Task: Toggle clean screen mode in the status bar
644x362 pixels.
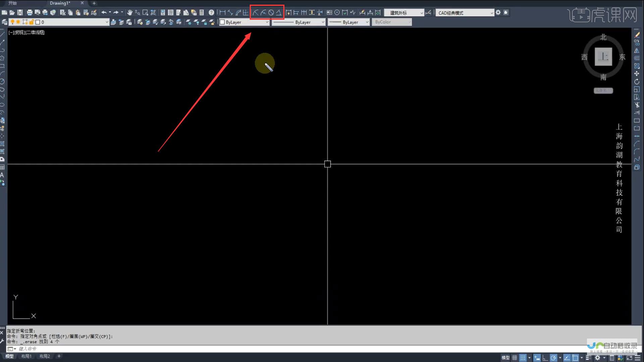Action: coord(629,358)
